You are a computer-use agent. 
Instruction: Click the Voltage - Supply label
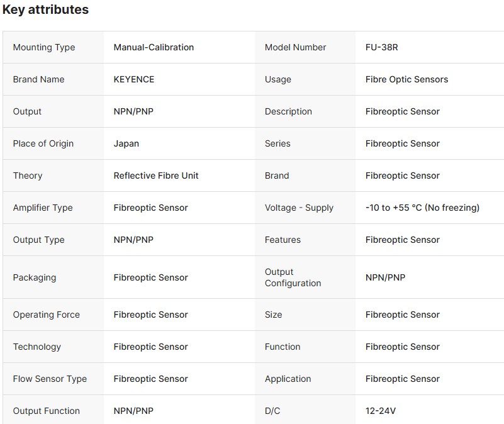click(299, 208)
